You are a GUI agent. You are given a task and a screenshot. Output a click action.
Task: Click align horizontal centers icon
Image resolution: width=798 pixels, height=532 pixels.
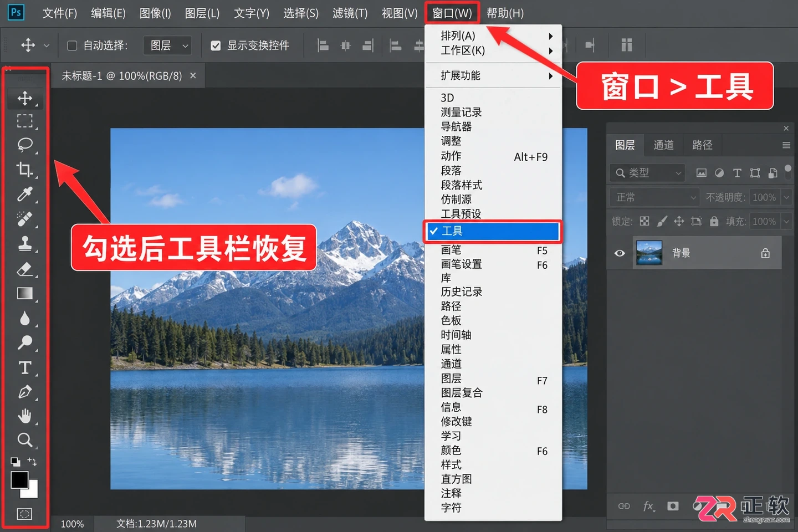point(345,45)
